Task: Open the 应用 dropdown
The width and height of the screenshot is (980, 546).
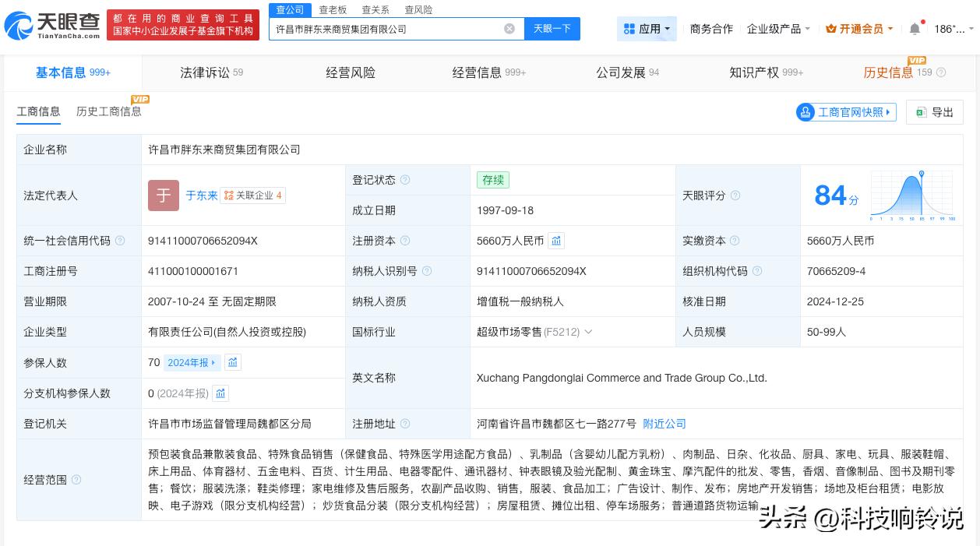Action: (x=647, y=29)
